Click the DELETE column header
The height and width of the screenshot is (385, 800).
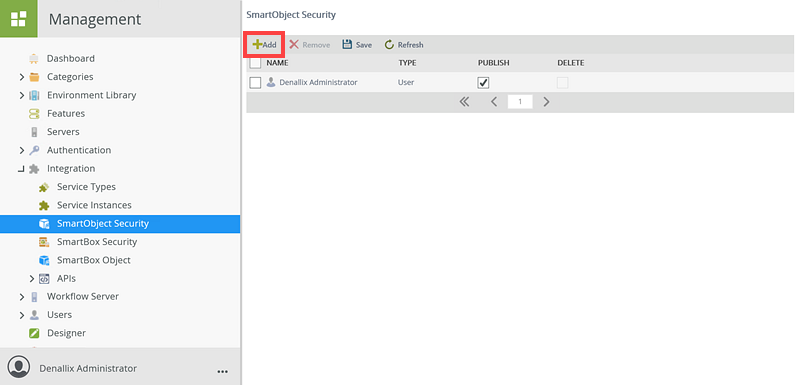pyautogui.click(x=570, y=63)
